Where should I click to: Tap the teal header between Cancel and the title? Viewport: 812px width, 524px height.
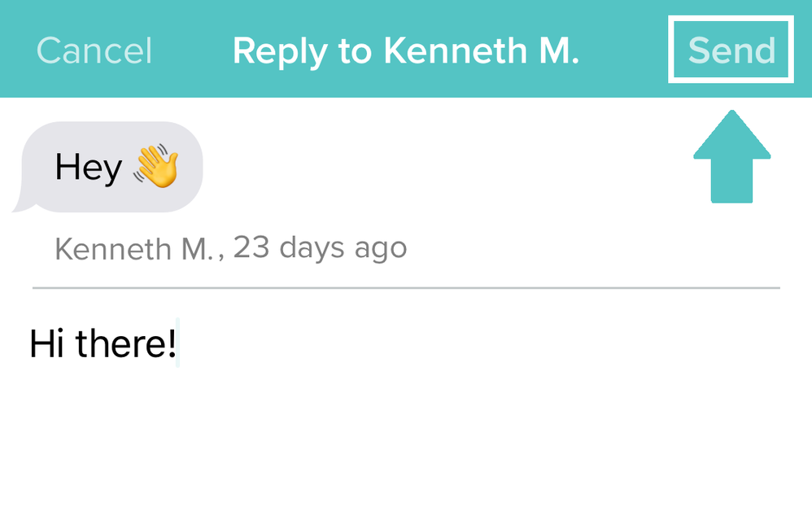[x=192, y=50]
